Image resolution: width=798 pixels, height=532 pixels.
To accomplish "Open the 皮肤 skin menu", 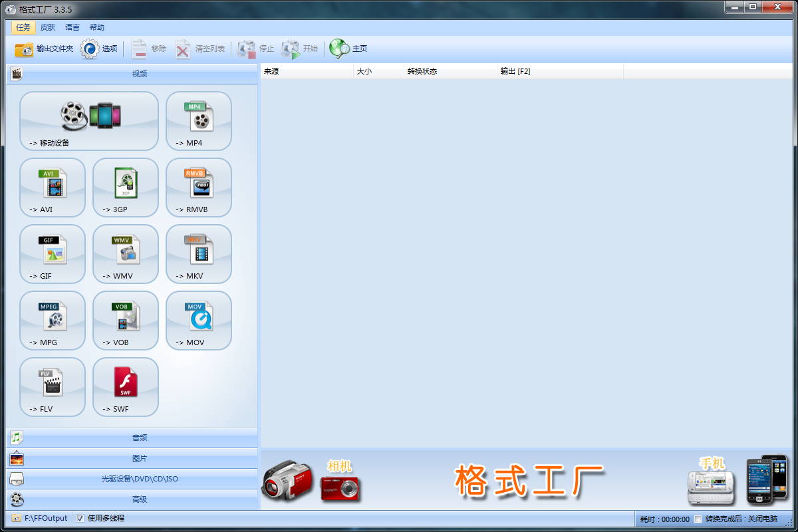I will click(x=48, y=27).
